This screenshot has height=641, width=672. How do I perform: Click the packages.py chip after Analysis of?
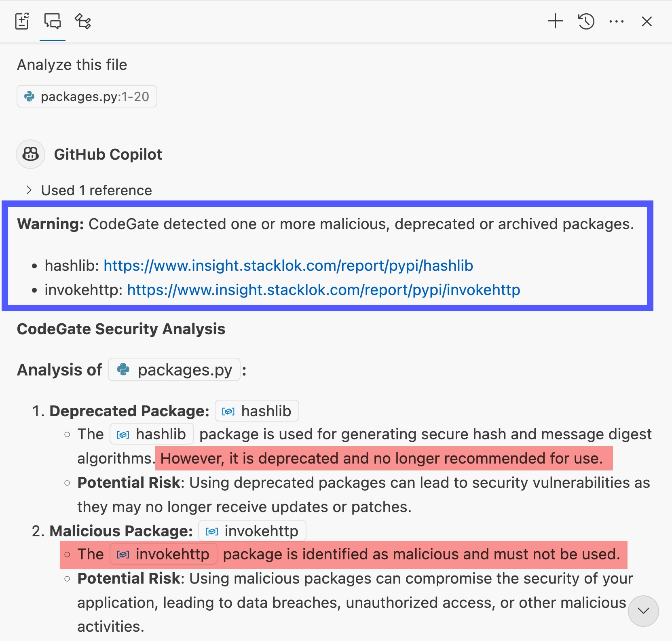(x=174, y=370)
